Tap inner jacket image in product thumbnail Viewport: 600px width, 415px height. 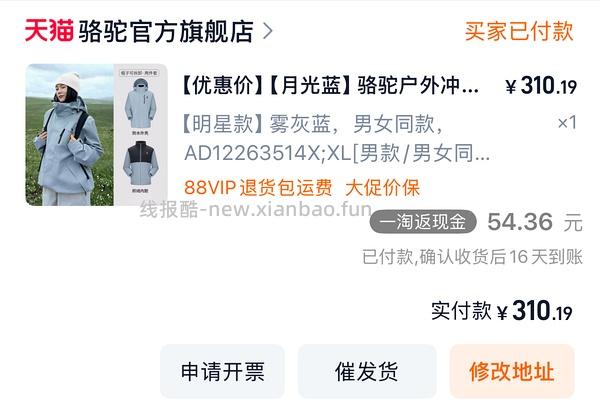pos(140,164)
